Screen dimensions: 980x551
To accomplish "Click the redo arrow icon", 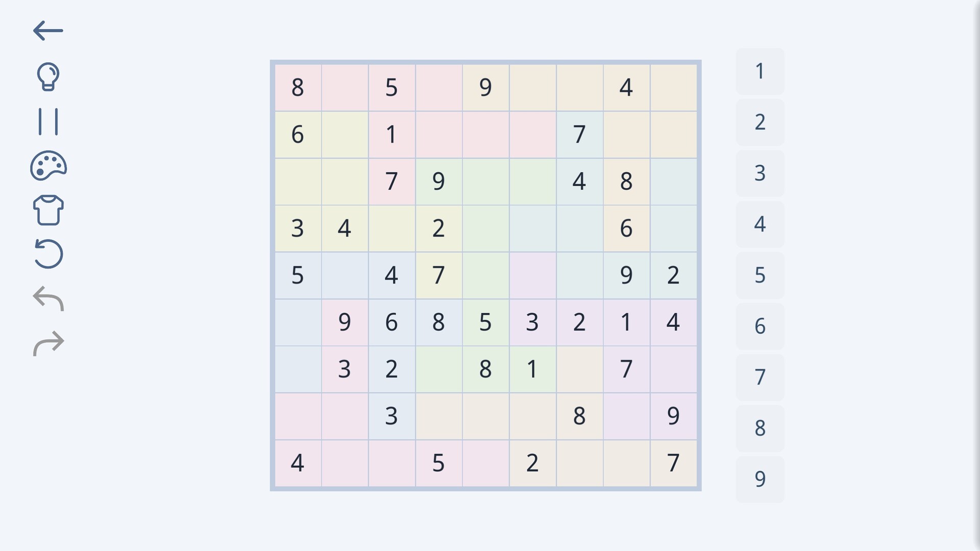I will (48, 343).
